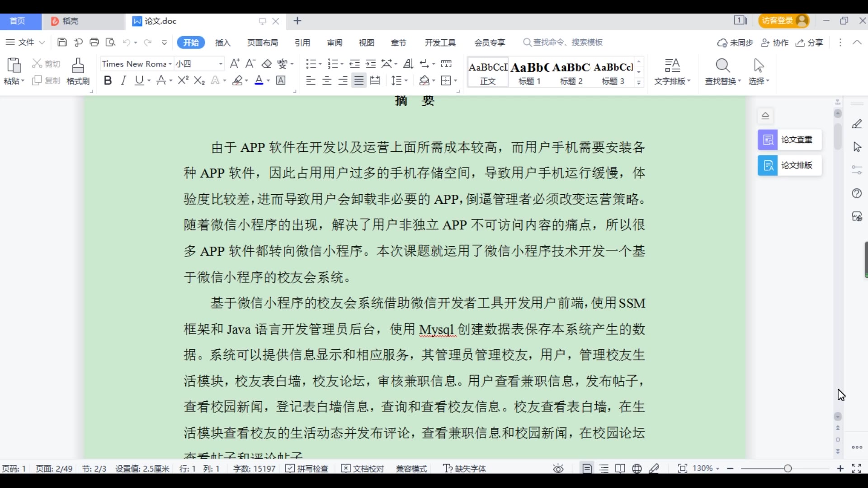Apply superscript formatting
Viewport: 868px width, 488px height.
tap(183, 80)
